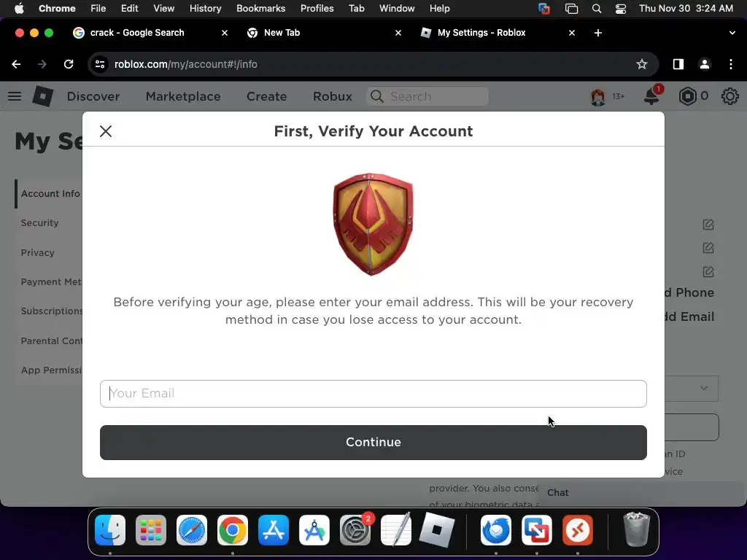
Task: Open the Profiles menu
Action: (317, 8)
